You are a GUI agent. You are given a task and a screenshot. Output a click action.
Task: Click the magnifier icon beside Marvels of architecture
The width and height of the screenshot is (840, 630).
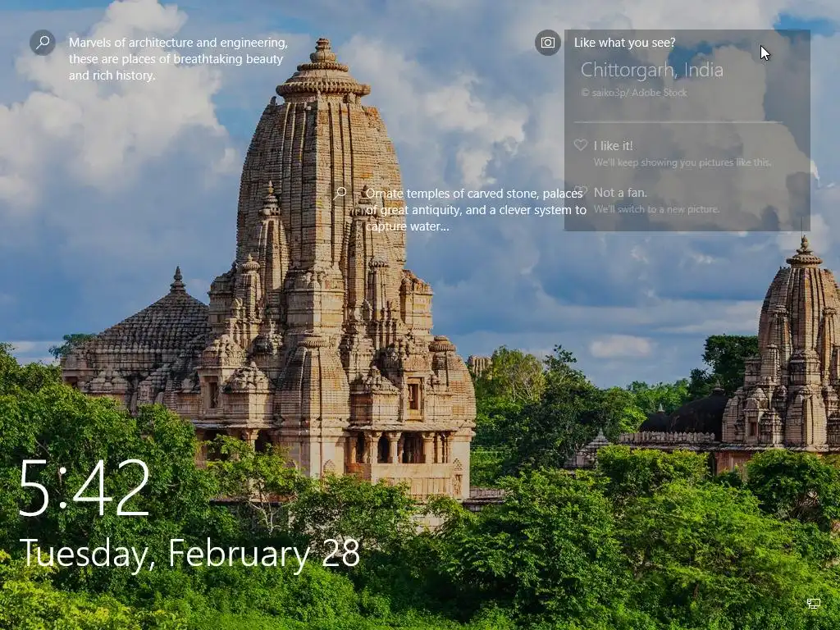[43, 43]
